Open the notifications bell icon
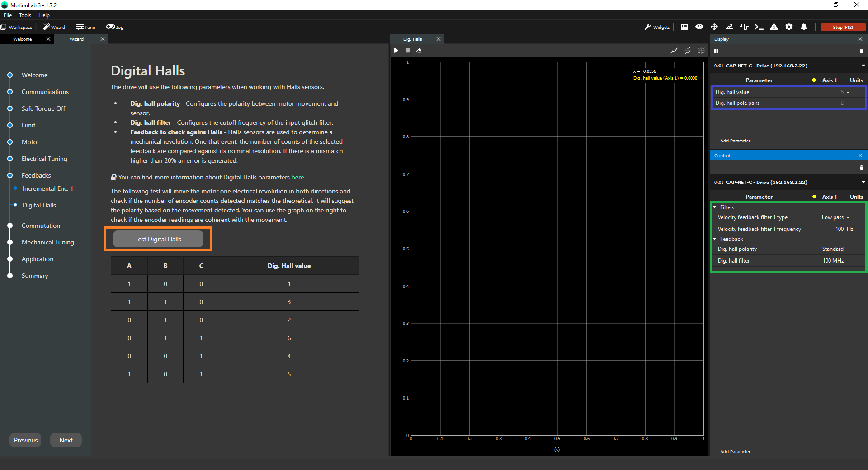Viewport: 868px width, 470px height. [x=804, y=27]
